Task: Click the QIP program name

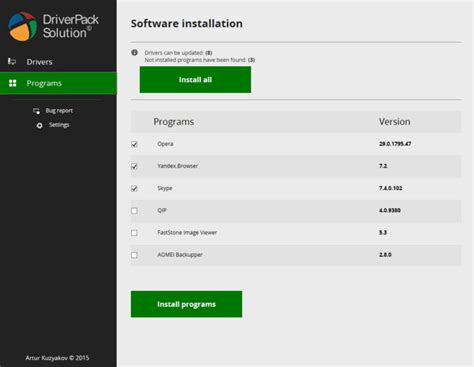Action: [x=162, y=210]
